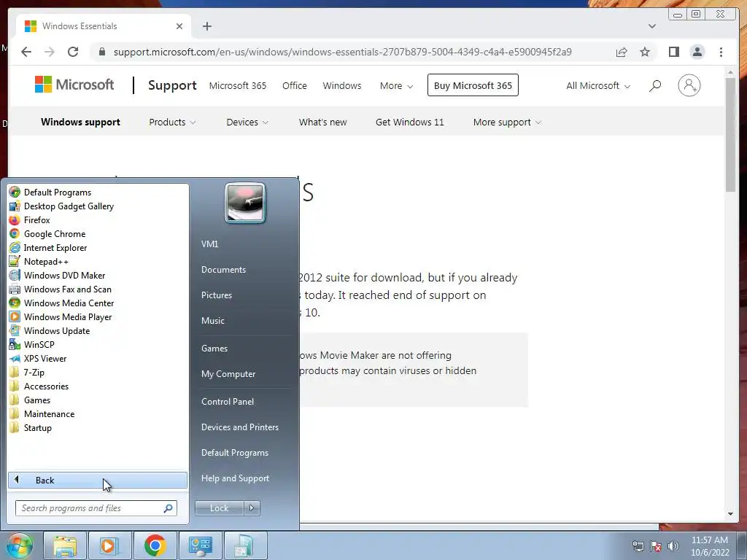Share this page from the address bar

(x=622, y=52)
